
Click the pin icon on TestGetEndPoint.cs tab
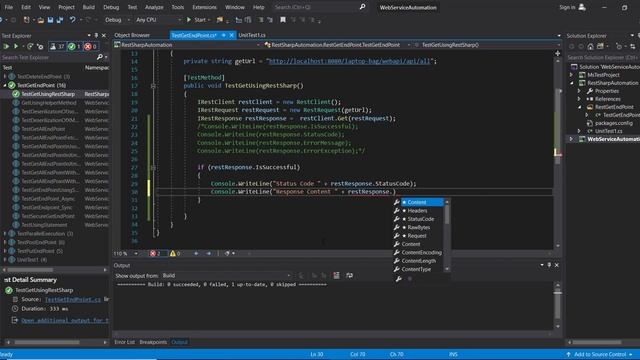(223, 36)
